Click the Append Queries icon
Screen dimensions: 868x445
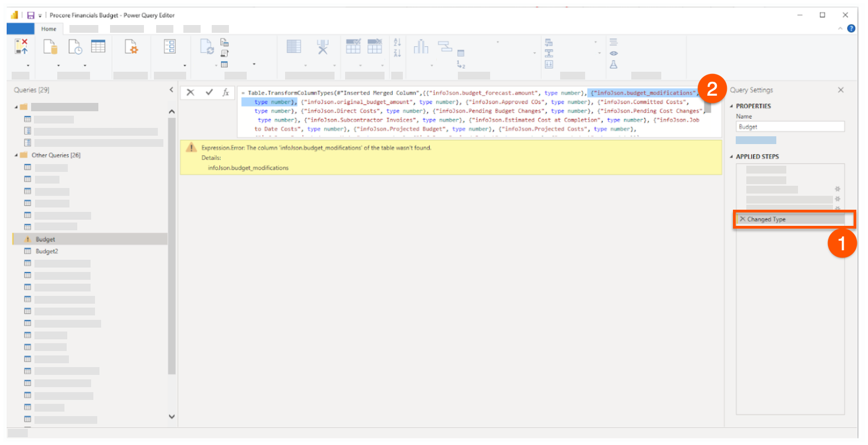click(549, 53)
